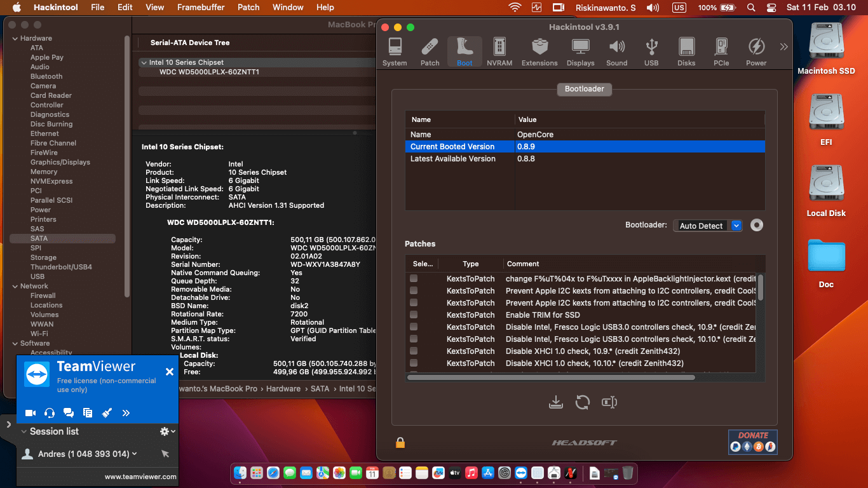
Task: Open Safari from the Dock
Action: click(273, 473)
